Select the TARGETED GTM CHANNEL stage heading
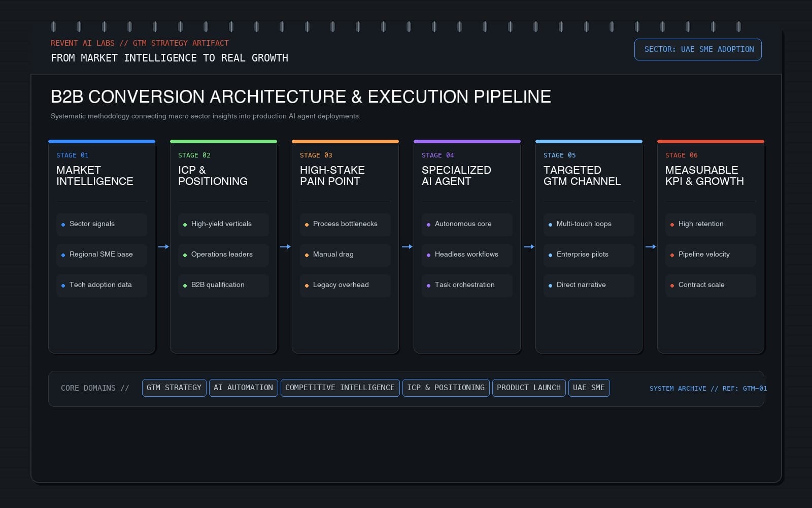The image size is (812, 508). [582, 176]
